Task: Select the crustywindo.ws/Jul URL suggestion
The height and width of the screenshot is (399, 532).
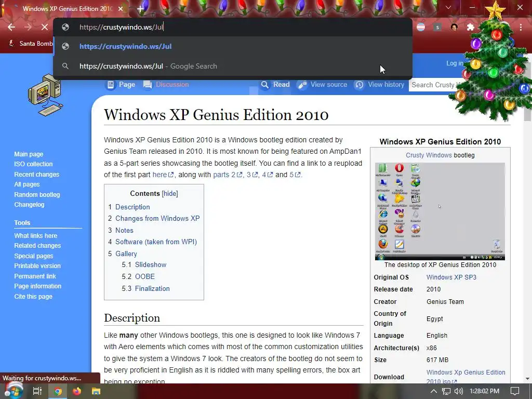Action: 233,46
